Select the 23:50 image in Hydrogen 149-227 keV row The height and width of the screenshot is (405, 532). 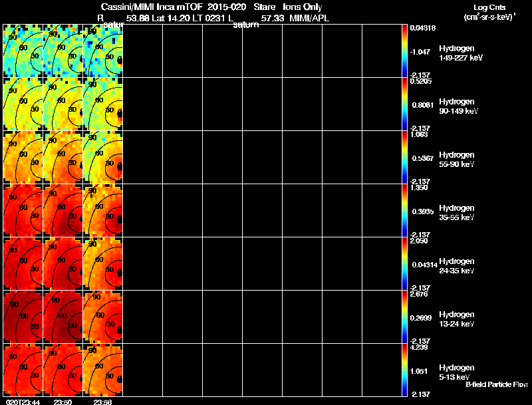pos(63,51)
